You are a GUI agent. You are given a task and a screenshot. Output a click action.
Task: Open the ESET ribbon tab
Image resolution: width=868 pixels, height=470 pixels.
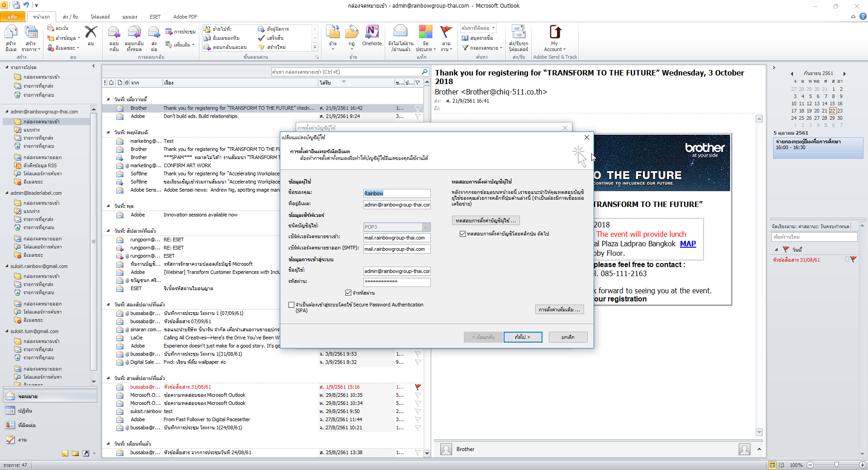point(155,17)
